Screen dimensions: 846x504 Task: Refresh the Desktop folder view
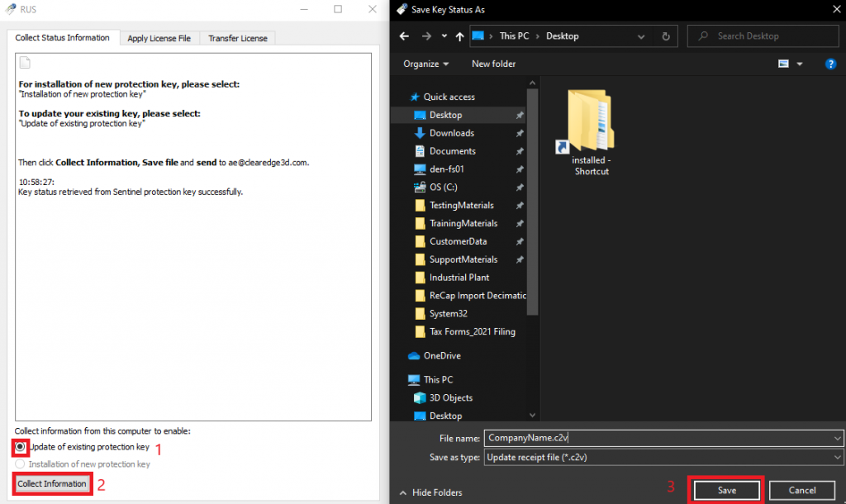(x=666, y=36)
